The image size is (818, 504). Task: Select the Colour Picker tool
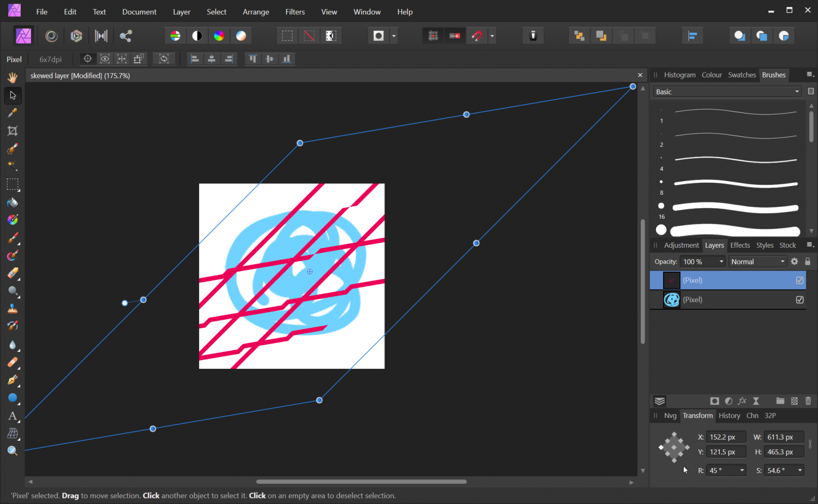coord(13,113)
